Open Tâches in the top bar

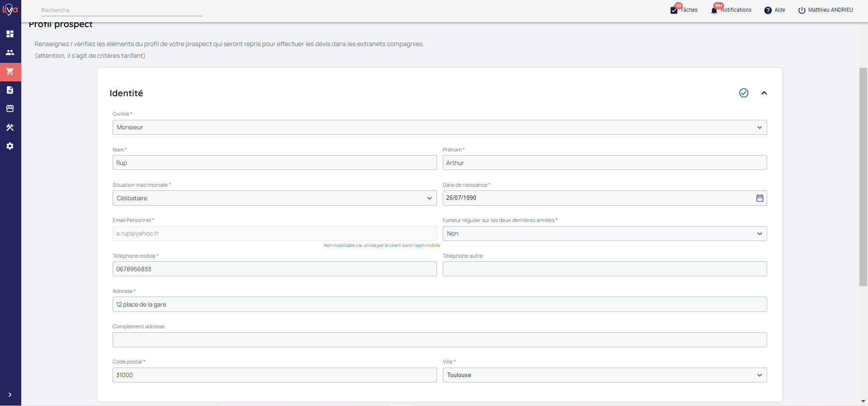pyautogui.click(x=684, y=10)
